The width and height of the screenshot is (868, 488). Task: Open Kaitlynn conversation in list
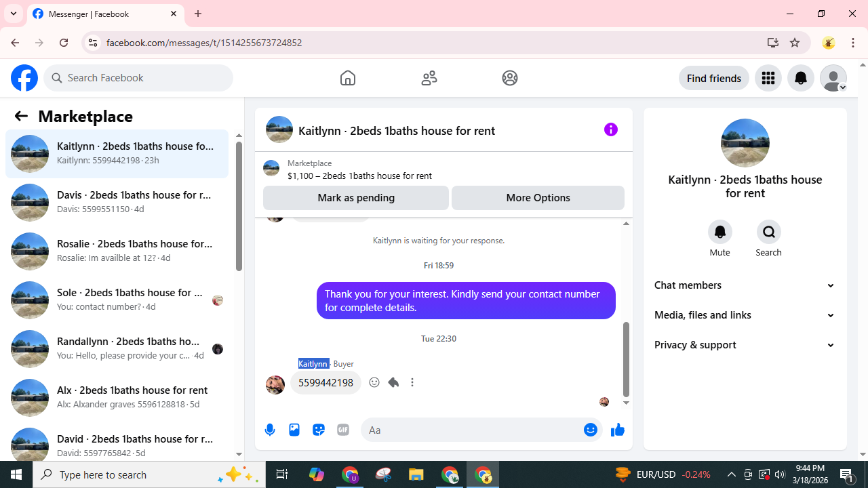click(x=117, y=154)
